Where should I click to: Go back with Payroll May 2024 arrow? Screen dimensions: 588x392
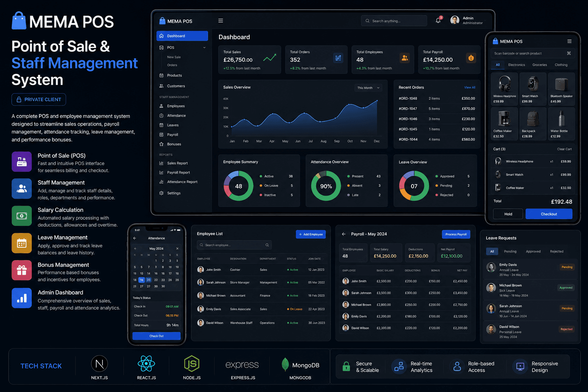[x=343, y=234]
